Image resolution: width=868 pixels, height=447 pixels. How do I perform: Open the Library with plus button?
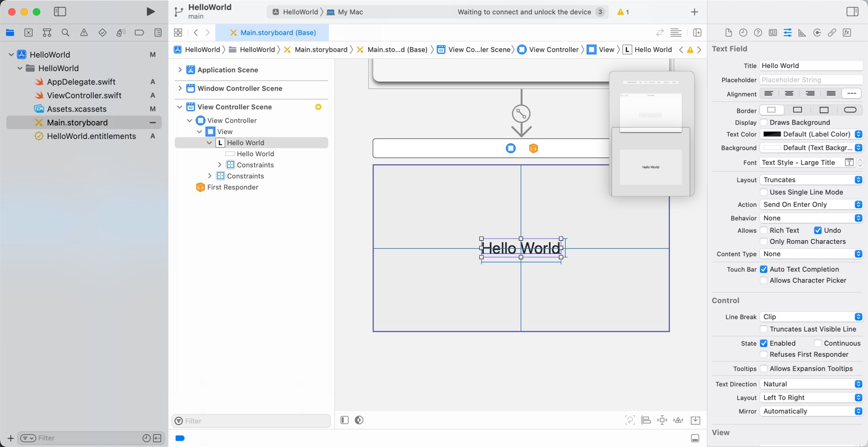pyautogui.click(x=694, y=12)
